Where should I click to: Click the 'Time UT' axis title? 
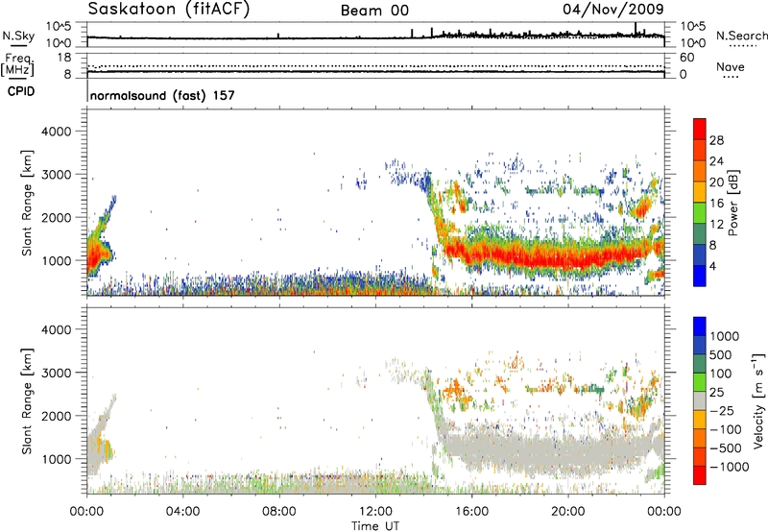(375, 526)
